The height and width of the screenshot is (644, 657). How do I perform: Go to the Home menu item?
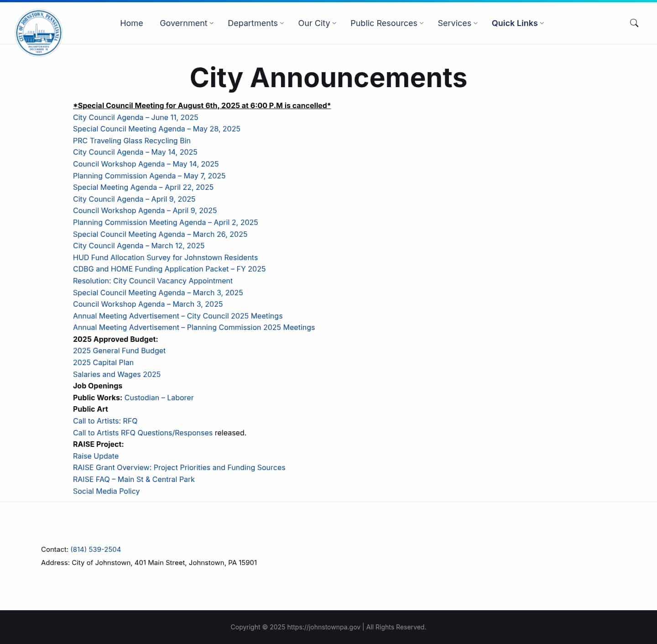pos(131,23)
